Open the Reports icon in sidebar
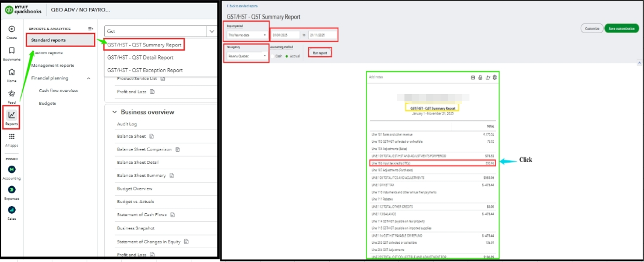 (x=11, y=115)
